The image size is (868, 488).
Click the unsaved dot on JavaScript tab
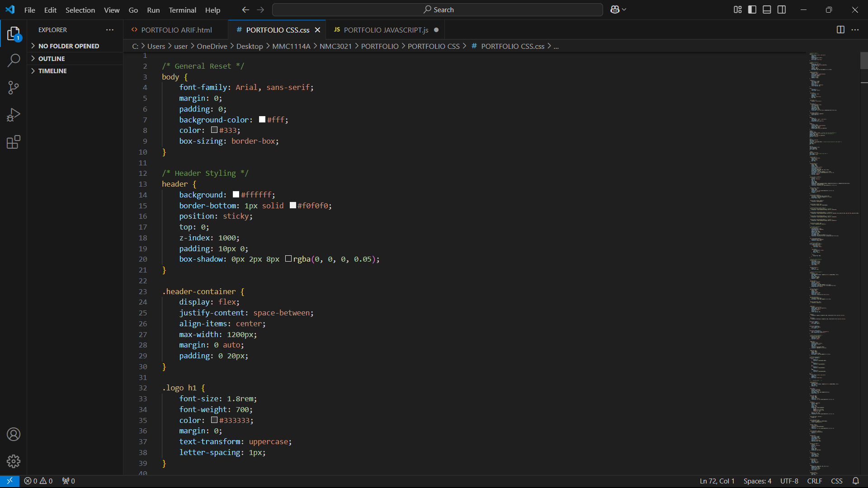click(x=436, y=30)
